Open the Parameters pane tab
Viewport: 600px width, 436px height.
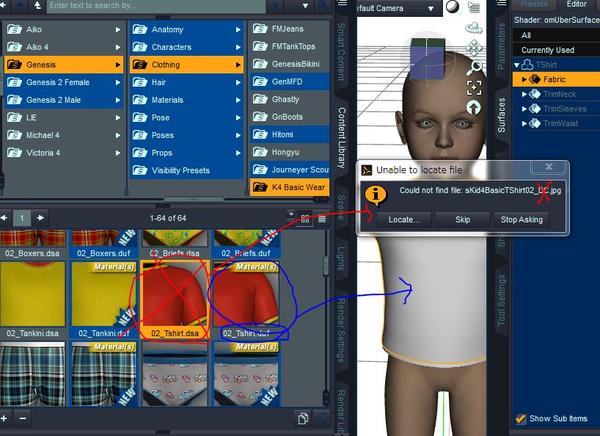pyautogui.click(x=501, y=46)
